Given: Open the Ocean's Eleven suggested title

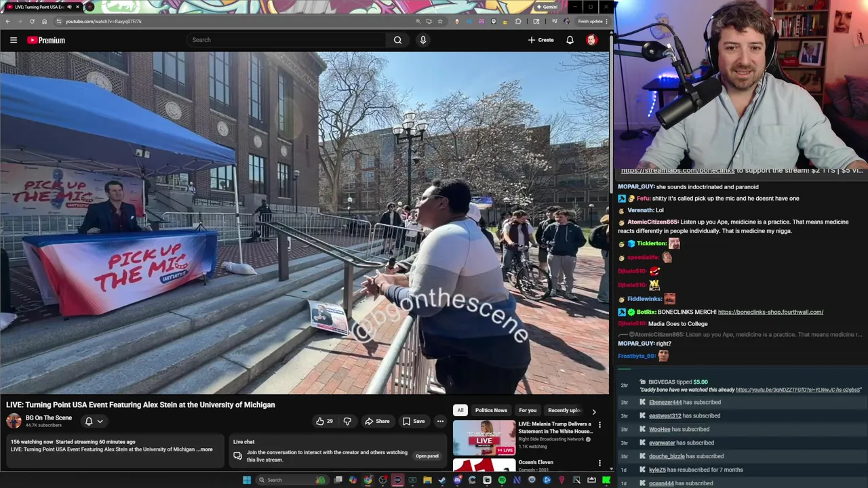Looking at the screenshot, I should click(536, 462).
